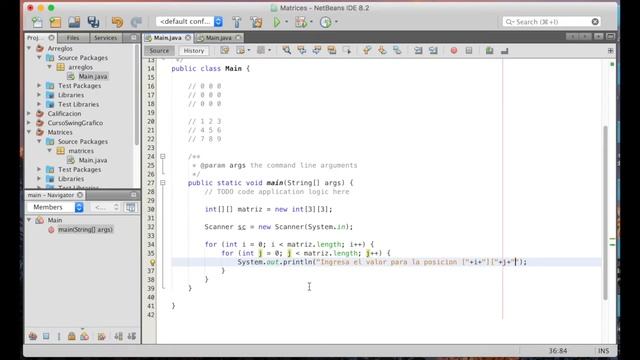Click the split editor icon at toolbar end
This screenshot has width=640, height=360.
tap(610, 51)
